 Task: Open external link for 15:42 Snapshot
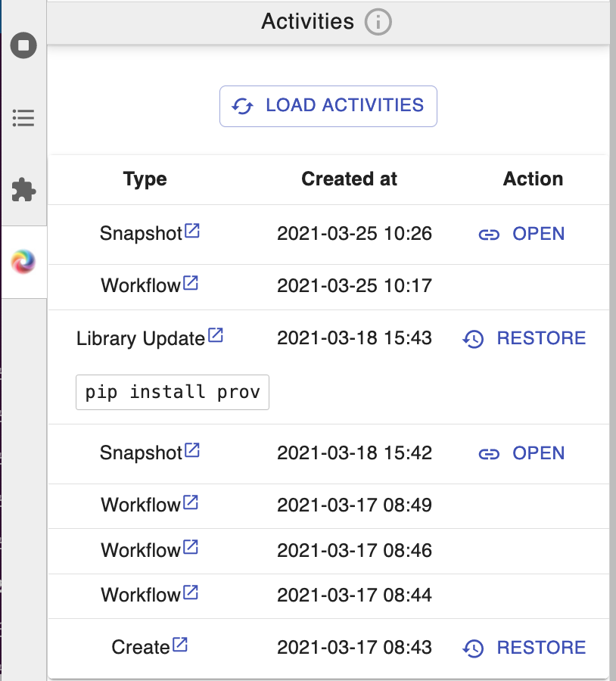pos(192,451)
